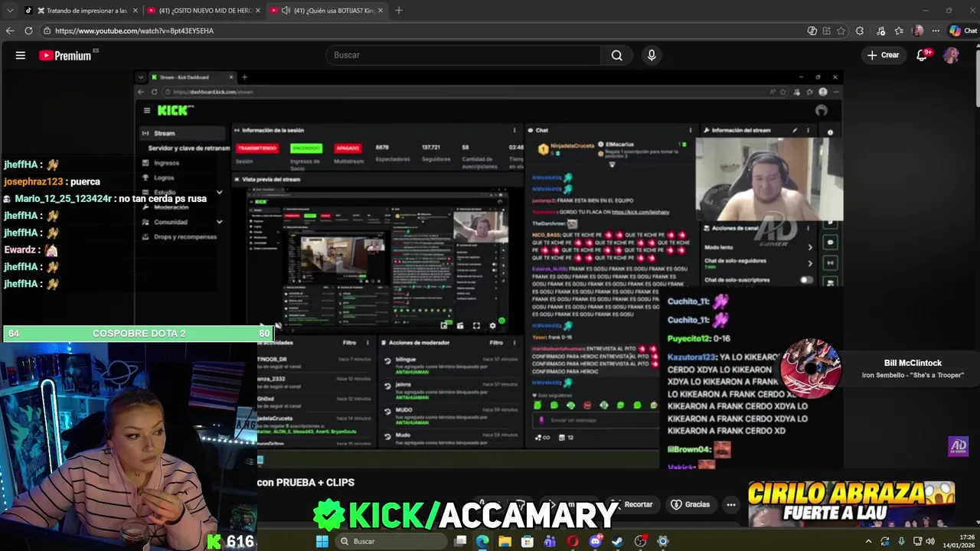Image resolution: width=980 pixels, height=551 pixels.
Task: Open Task View from the taskbar
Action: pos(460,541)
